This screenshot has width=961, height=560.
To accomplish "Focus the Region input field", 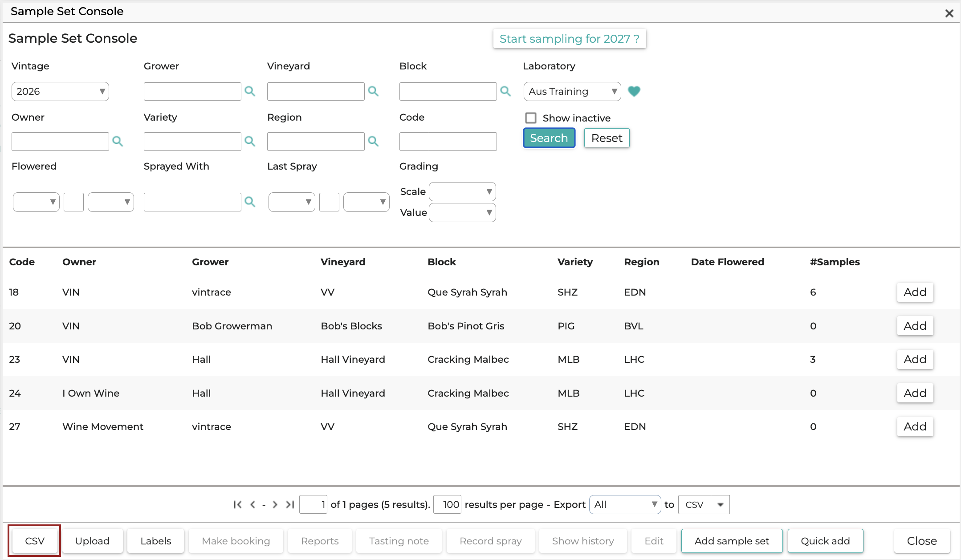I will point(316,141).
